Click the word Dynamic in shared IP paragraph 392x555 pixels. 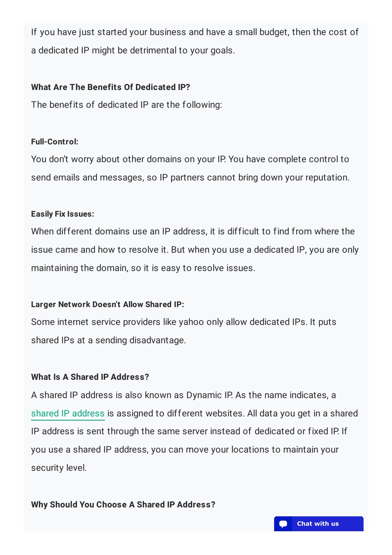[x=204, y=395]
